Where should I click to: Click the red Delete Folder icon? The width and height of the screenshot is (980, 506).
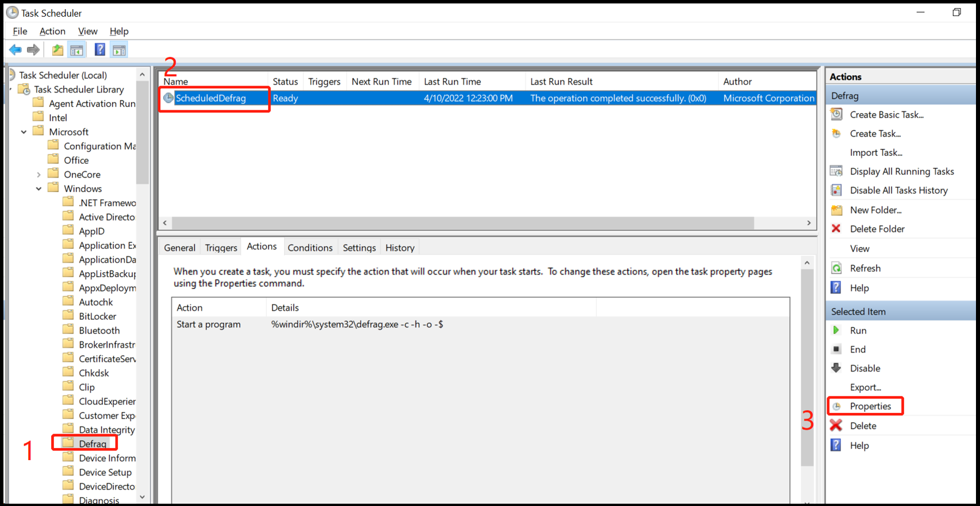(x=836, y=229)
